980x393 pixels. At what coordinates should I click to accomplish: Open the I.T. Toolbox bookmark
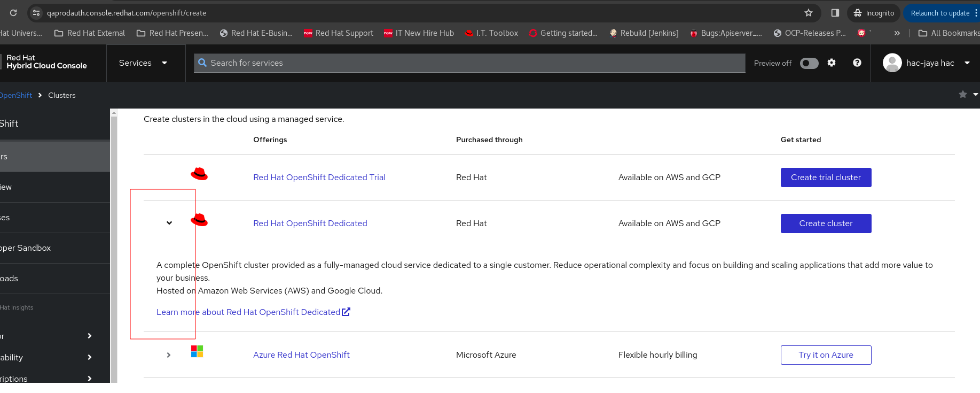pos(491,33)
